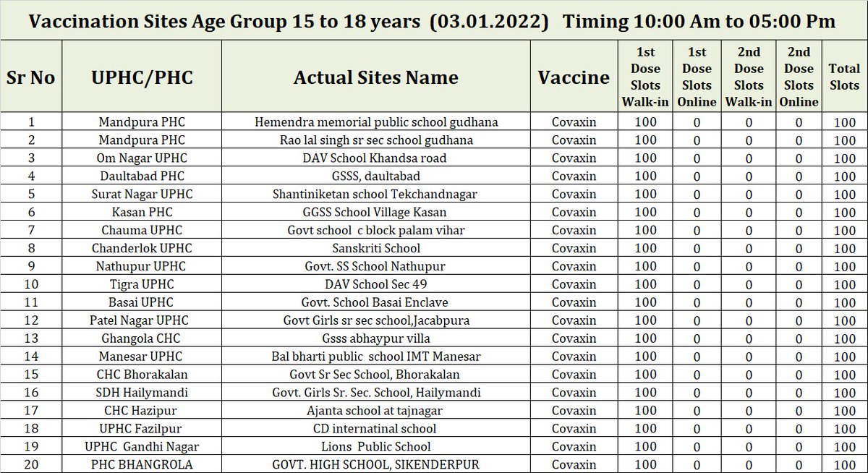Select 'UPHC Gandhi Nagar' cell
The image size is (868, 473).
pos(142,448)
